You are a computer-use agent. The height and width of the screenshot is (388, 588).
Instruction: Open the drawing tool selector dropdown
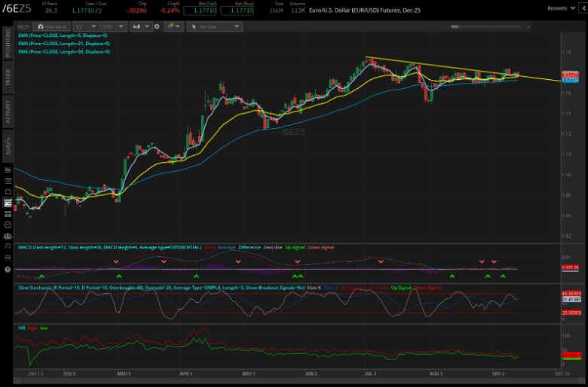(217, 26)
